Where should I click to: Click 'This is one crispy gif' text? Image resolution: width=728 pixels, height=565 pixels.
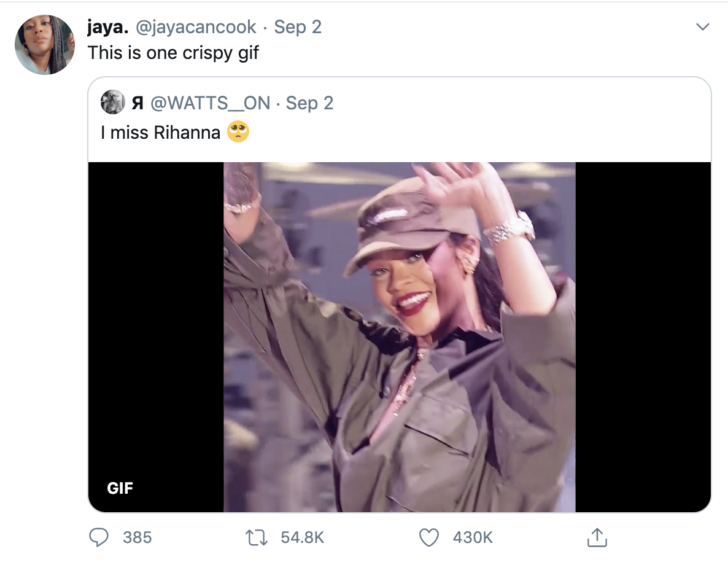click(173, 53)
